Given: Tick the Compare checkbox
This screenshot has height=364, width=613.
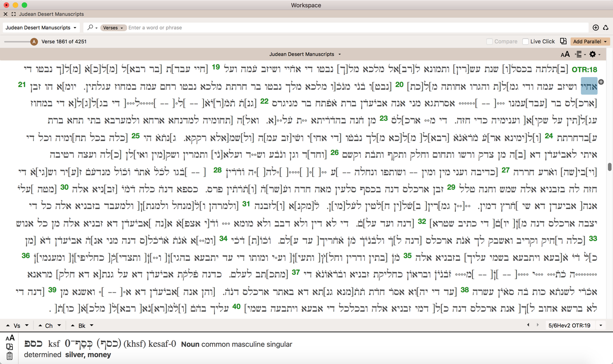Looking at the screenshot, I should 490,41.
